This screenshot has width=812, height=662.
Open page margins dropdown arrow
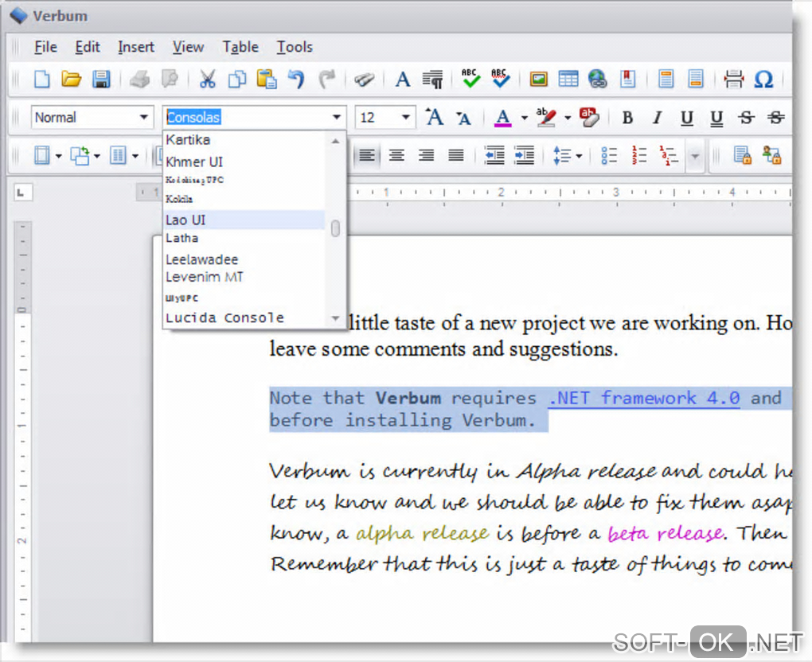pyautogui.click(x=59, y=156)
